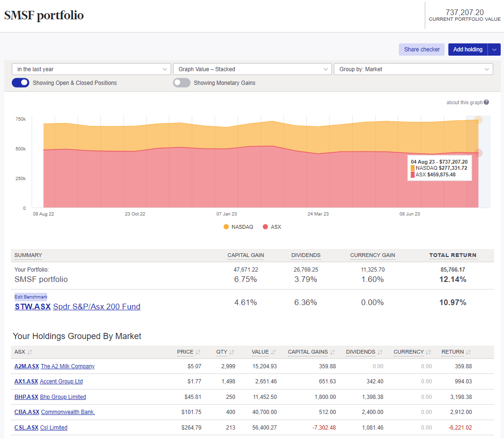Enable Showing Monetary Gains
This screenshot has width=504, height=439.
(x=182, y=83)
